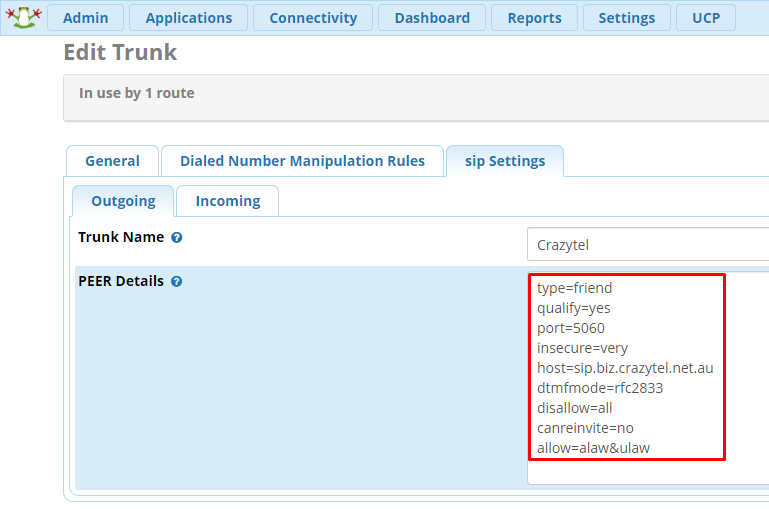Viewport: 769px width, 509px height.
Task: Select the sip Settings tab
Action: (x=505, y=161)
